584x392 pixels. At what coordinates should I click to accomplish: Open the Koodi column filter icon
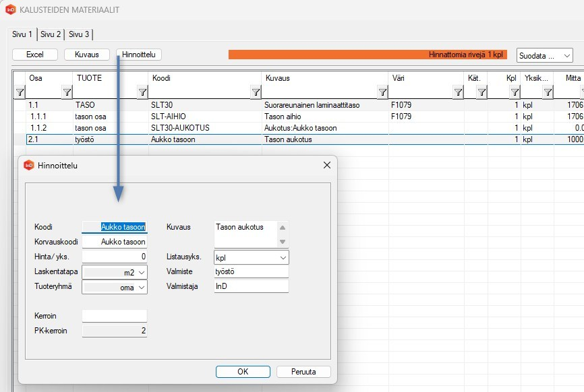point(142,92)
